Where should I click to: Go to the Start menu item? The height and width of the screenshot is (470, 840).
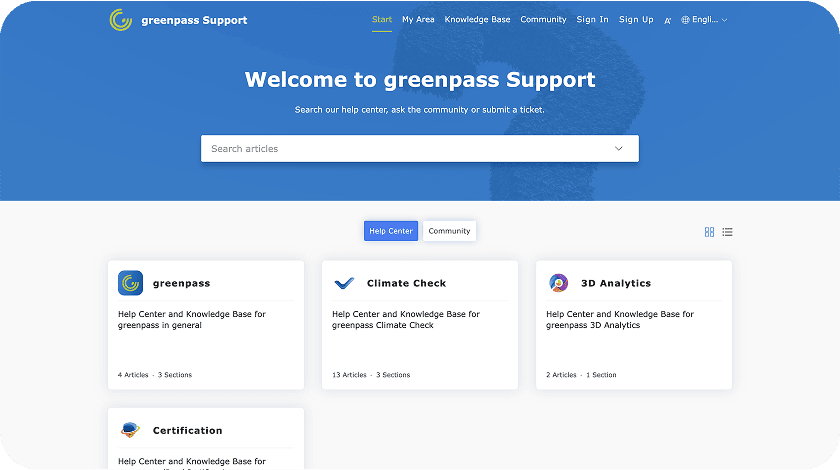coord(382,19)
